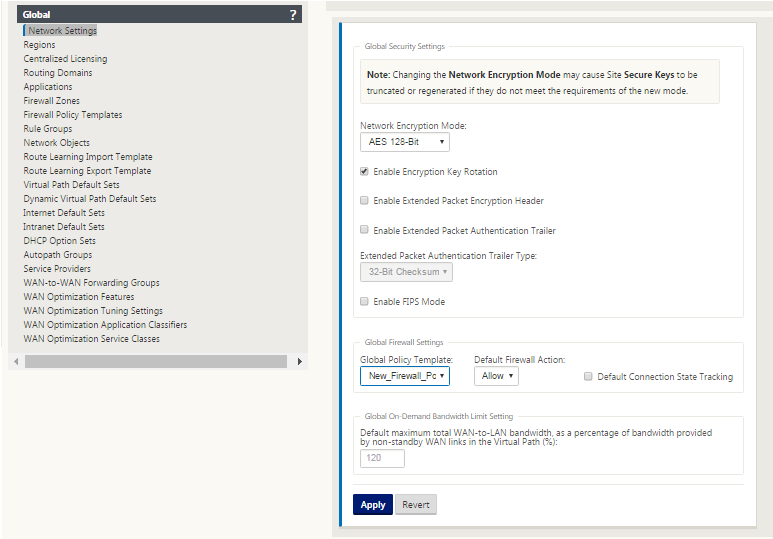Click the Revert button
This screenshot has height=539, width=773.
(x=416, y=504)
